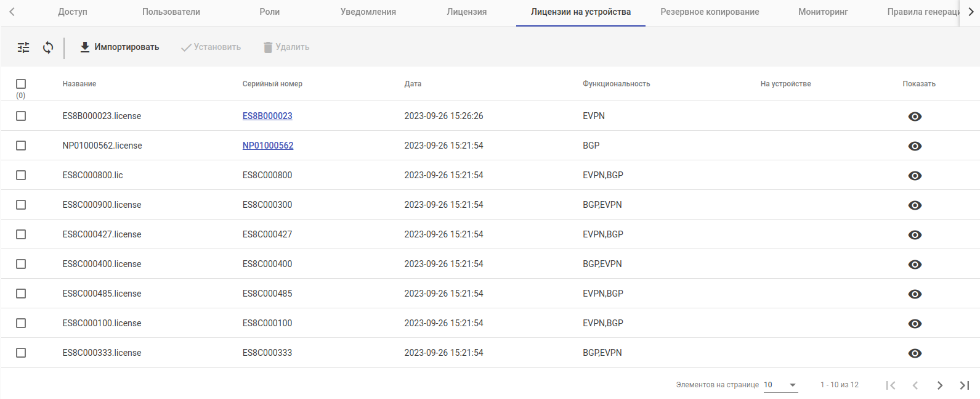Check the ES8C000427.license row checkbox
This screenshot has height=399, width=980.
21,234
